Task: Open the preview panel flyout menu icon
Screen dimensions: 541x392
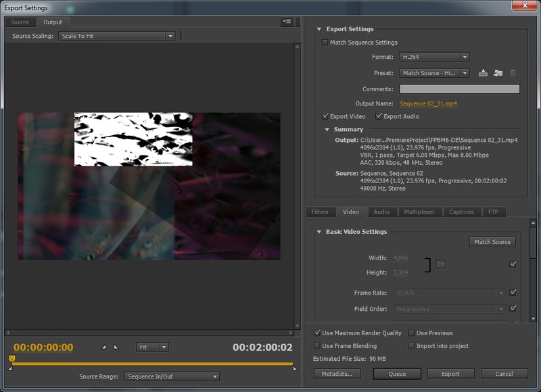Action: pyautogui.click(x=287, y=22)
